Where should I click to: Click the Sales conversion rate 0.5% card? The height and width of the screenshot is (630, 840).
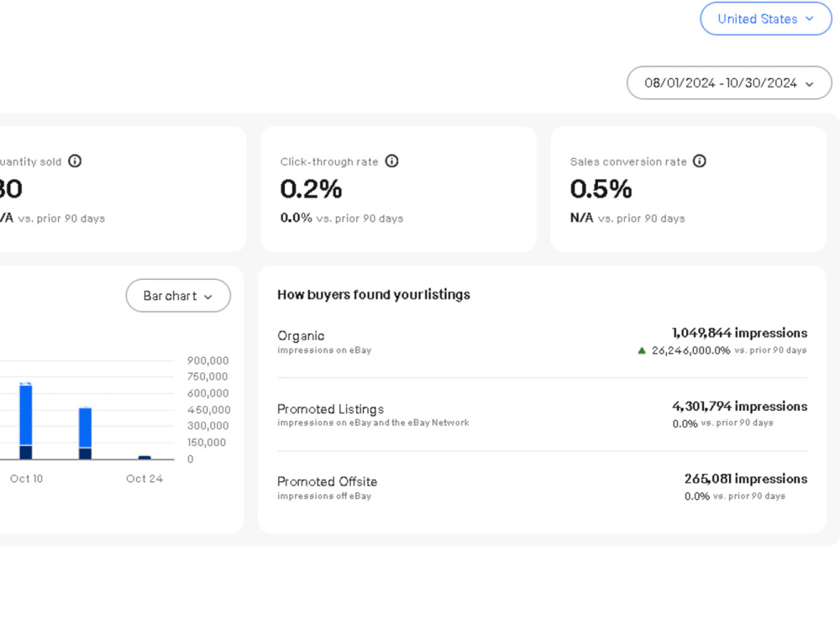[x=689, y=189]
